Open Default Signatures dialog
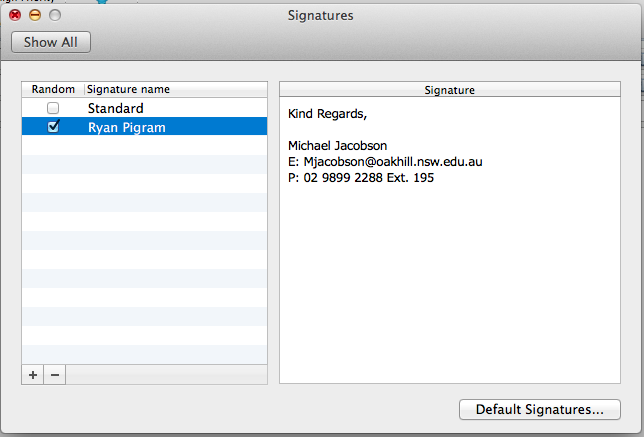The height and width of the screenshot is (437, 644). (x=540, y=409)
